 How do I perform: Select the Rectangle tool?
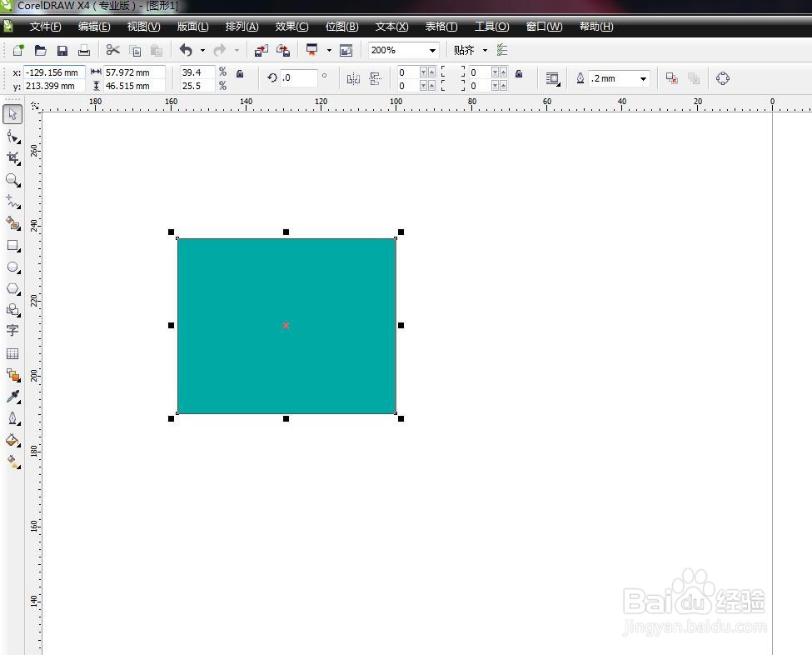[x=13, y=245]
